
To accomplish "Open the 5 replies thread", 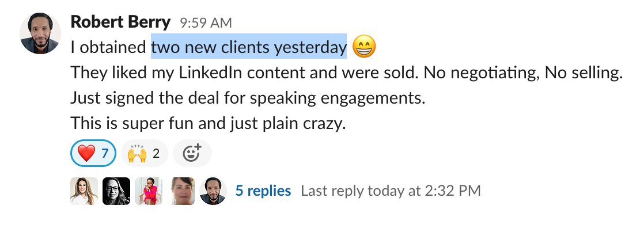I will (263, 191).
